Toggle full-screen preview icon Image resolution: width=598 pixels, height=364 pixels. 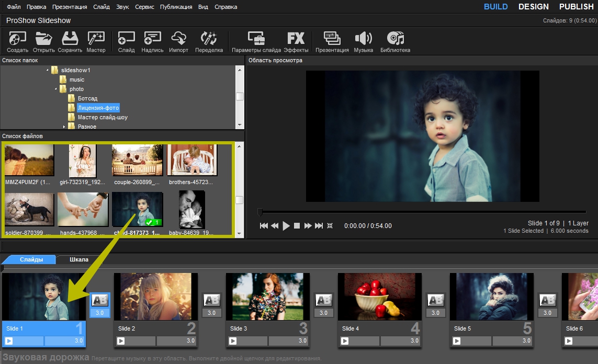point(330,225)
